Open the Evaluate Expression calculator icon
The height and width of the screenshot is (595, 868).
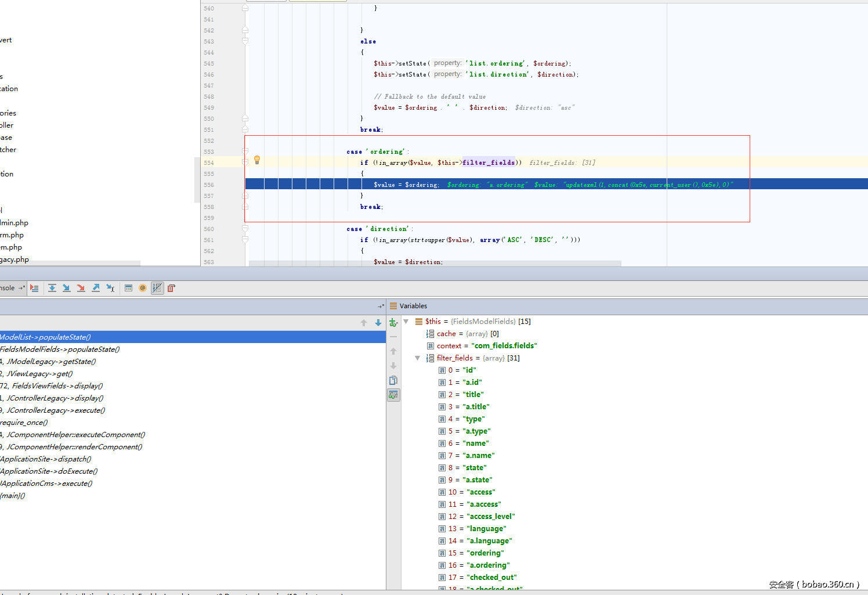point(129,288)
